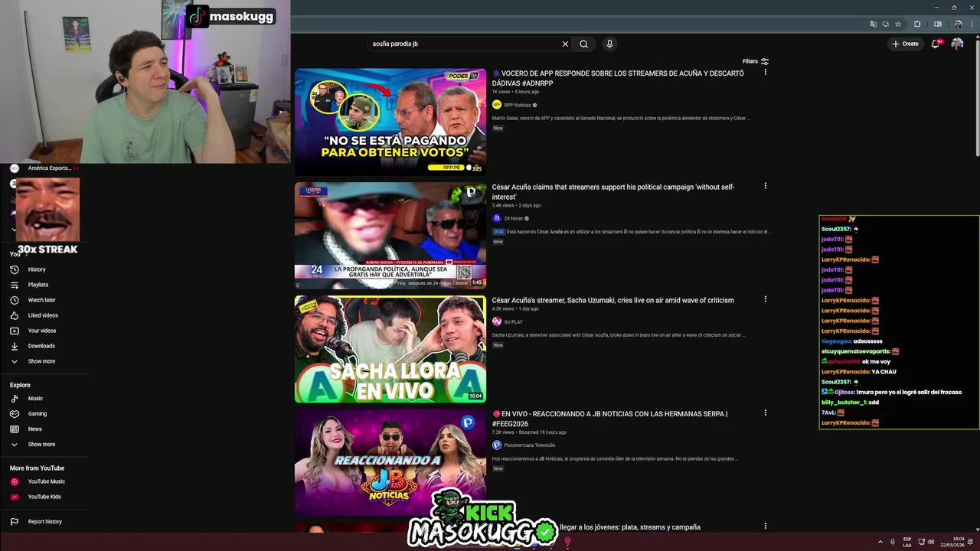Open the 'No se está pagando' thumbnail
980x551 pixels.
[x=390, y=122]
